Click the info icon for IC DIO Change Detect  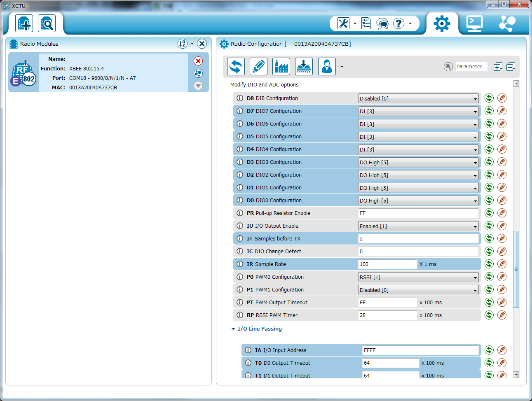[x=240, y=252]
